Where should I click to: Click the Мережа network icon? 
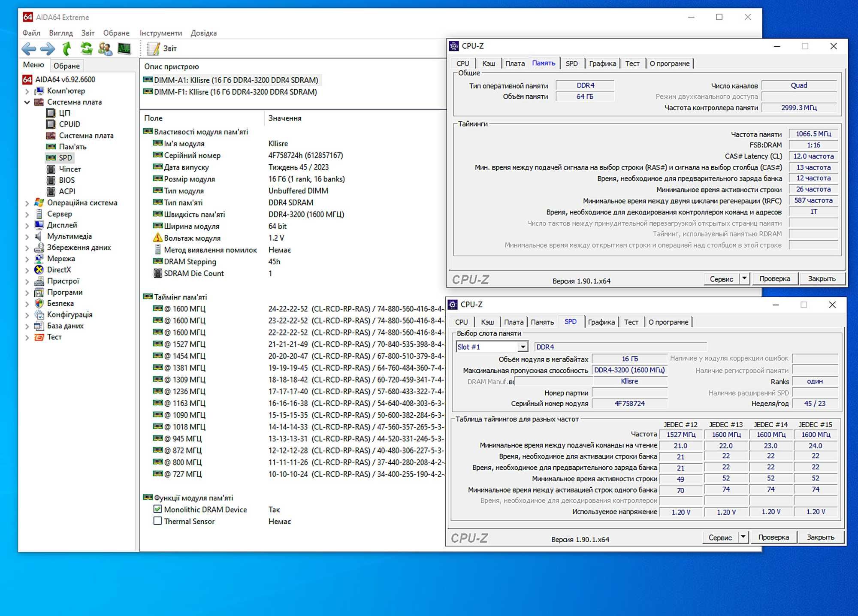click(39, 258)
